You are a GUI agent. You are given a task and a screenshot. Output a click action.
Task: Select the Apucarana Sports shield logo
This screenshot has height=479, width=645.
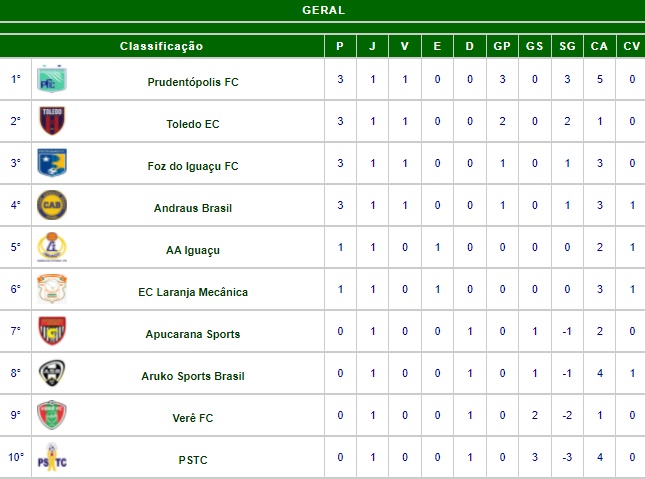click(52, 330)
